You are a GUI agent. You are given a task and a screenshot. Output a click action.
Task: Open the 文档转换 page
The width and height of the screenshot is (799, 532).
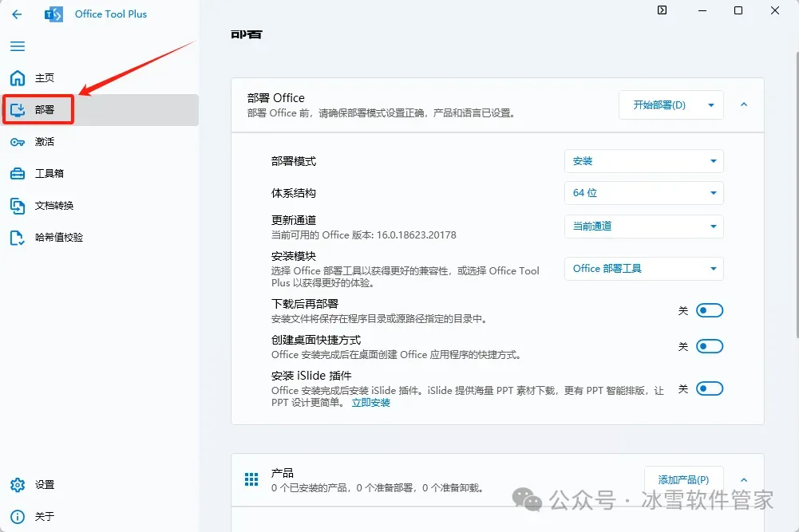(101, 206)
